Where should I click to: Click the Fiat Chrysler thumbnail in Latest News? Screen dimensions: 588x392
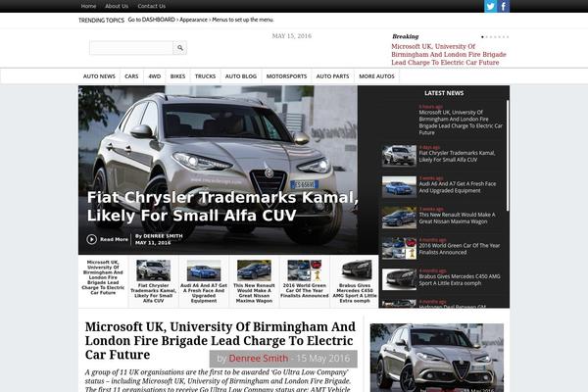(x=399, y=155)
